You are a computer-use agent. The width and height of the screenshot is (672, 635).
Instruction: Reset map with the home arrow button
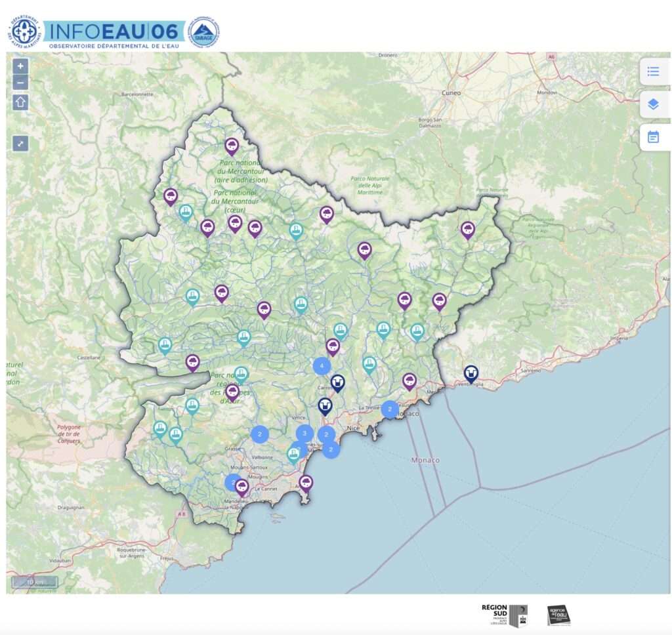pyautogui.click(x=20, y=102)
